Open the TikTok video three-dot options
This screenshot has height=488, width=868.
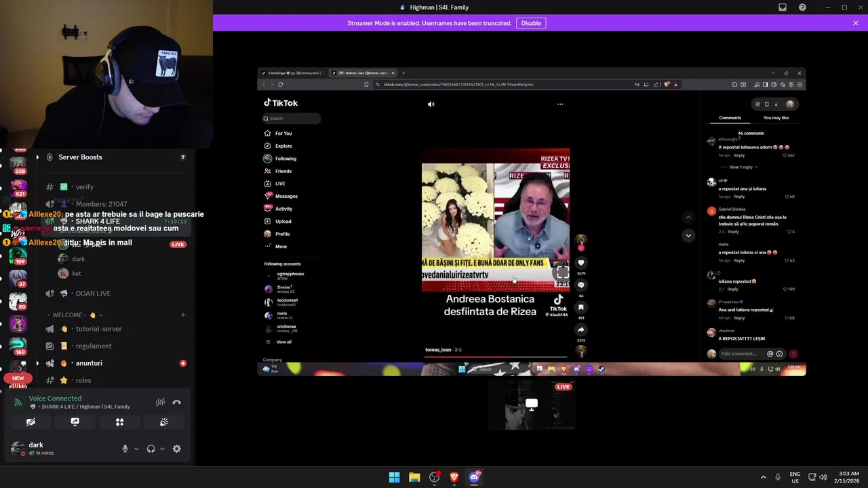pos(560,104)
